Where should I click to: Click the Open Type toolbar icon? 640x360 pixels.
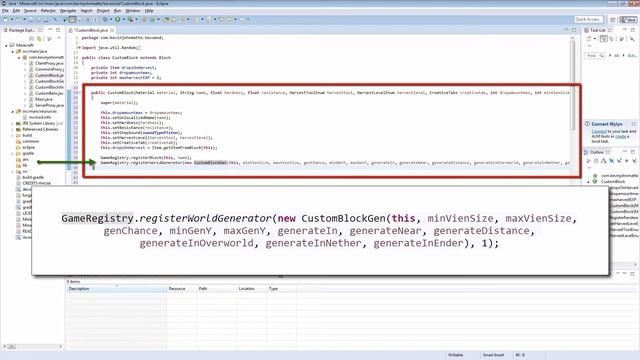coord(166,19)
